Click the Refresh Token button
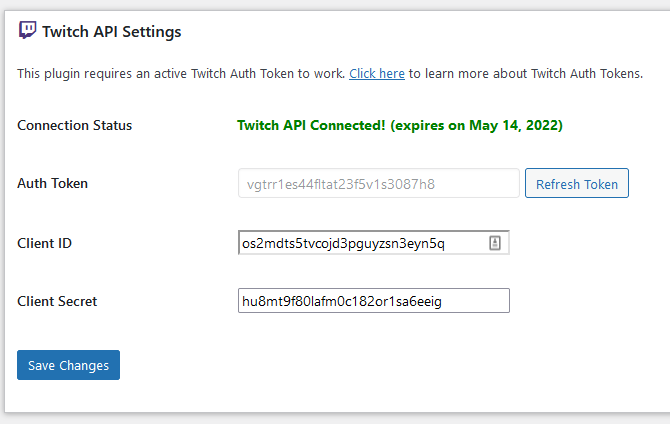The height and width of the screenshot is (424, 670). tap(576, 183)
